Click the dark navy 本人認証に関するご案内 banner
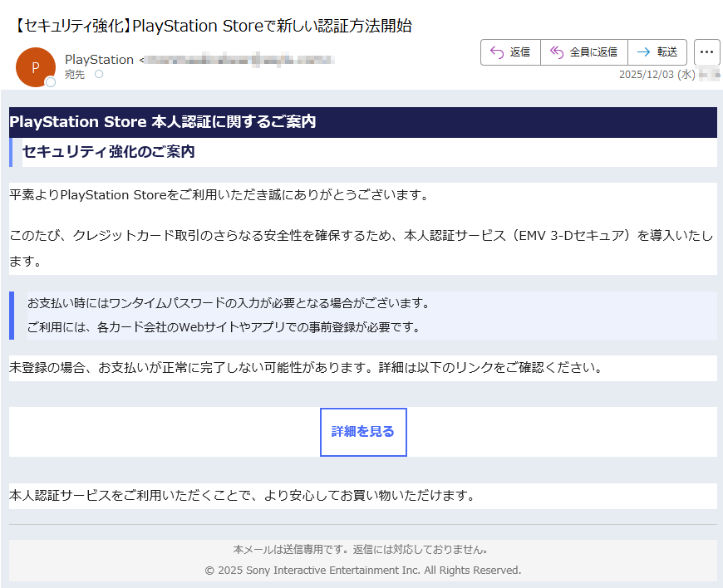723x588 pixels. [x=362, y=122]
